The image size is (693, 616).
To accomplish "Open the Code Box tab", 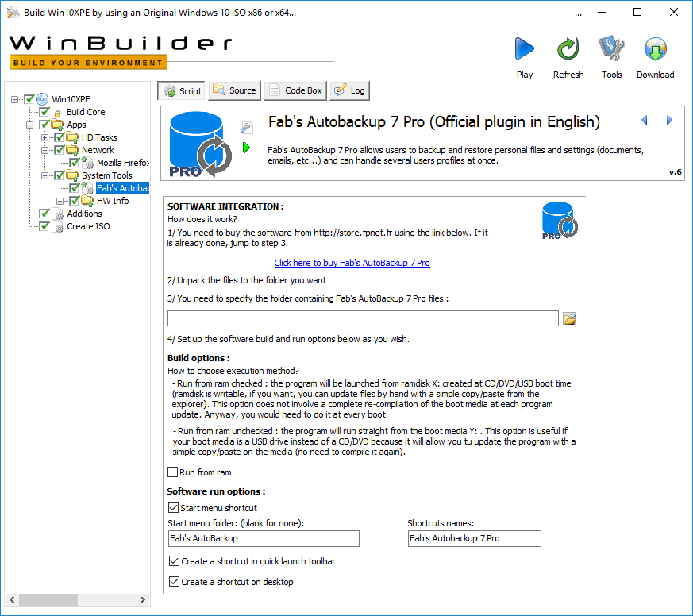I will [x=295, y=90].
